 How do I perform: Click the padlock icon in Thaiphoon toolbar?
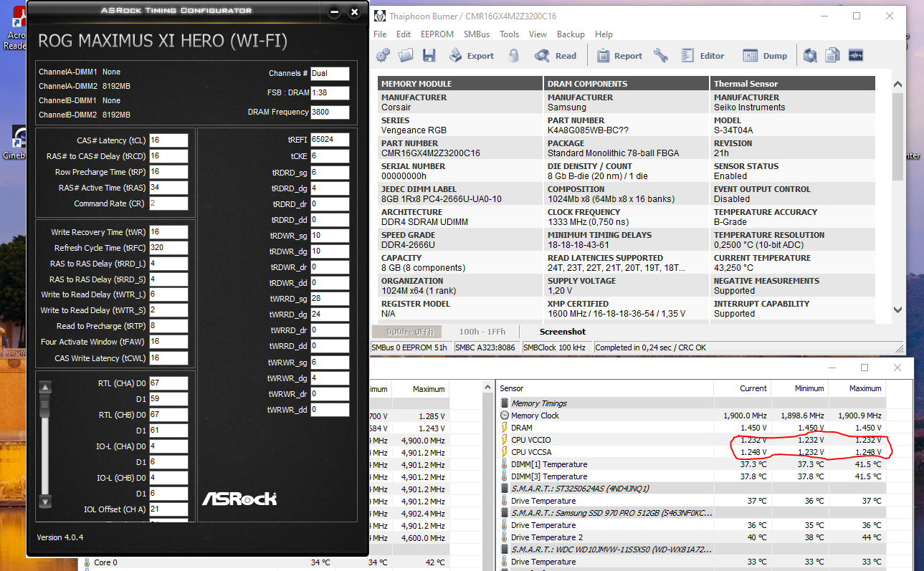click(x=513, y=55)
